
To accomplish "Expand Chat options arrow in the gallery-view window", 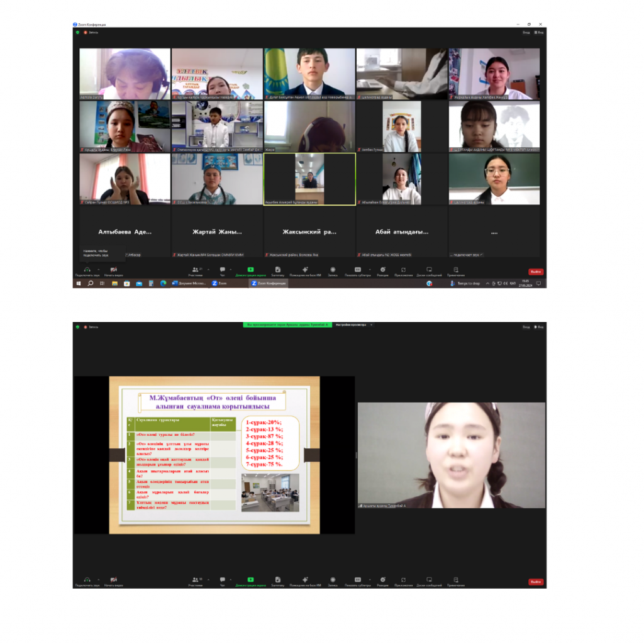I will (x=230, y=270).
